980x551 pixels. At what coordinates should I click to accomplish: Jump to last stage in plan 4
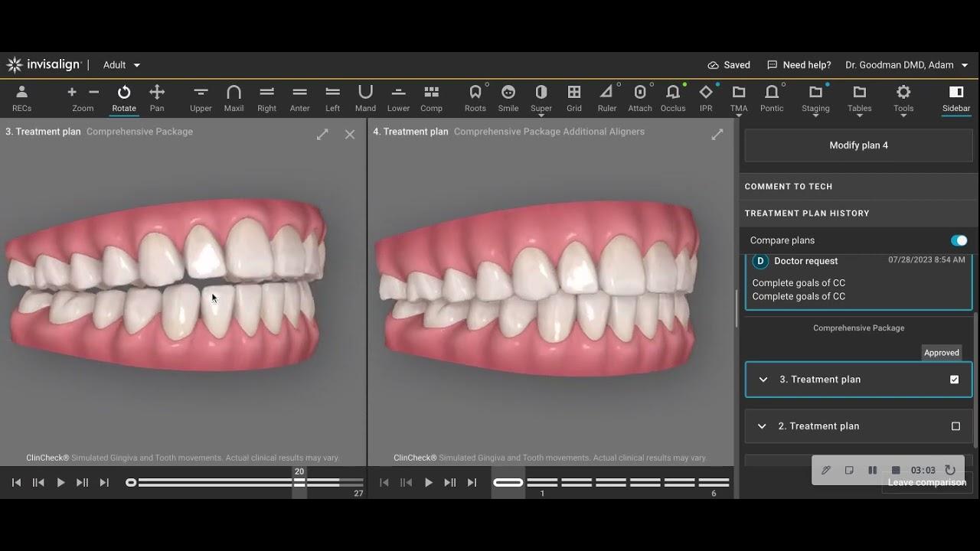point(472,483)
